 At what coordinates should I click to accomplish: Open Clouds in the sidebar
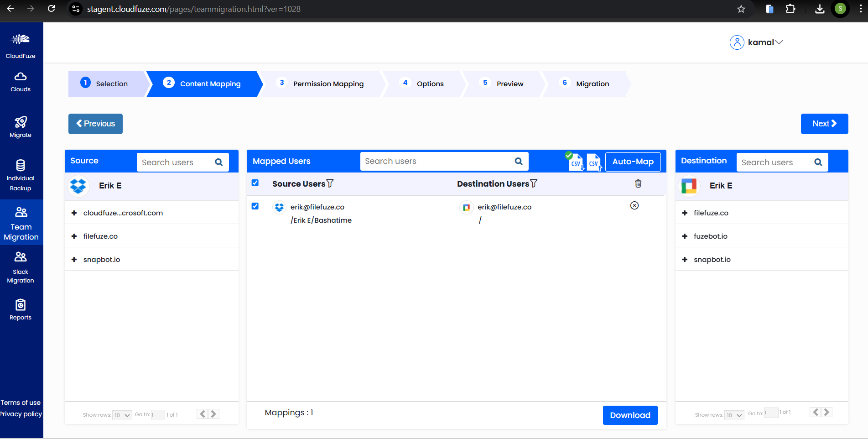coord(21,82)
